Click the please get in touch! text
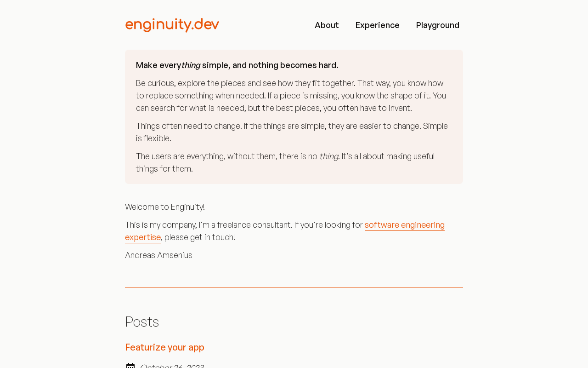This screenshot has width=588, height=368. (x=199, y=237)
